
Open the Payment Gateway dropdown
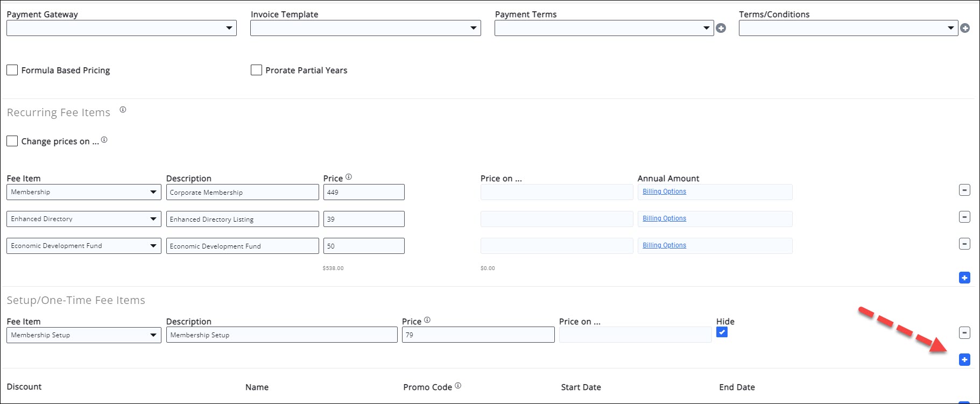point(122,28)
